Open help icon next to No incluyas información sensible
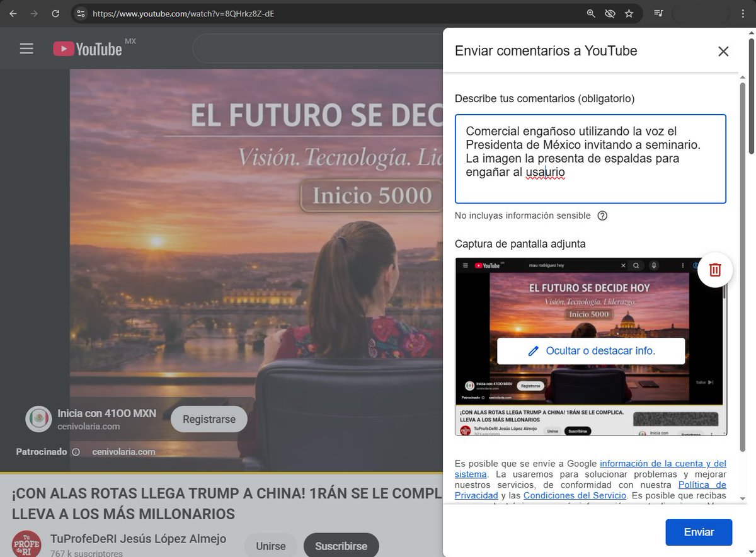This screenshot has width=756, height=557. 602,215
